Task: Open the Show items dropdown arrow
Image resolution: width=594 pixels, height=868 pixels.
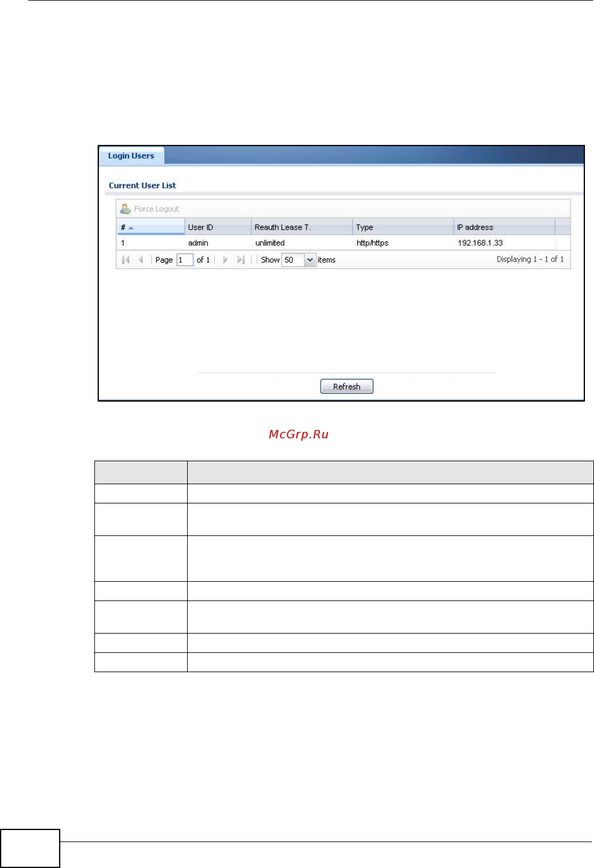Action: click(x=310, y=260)
